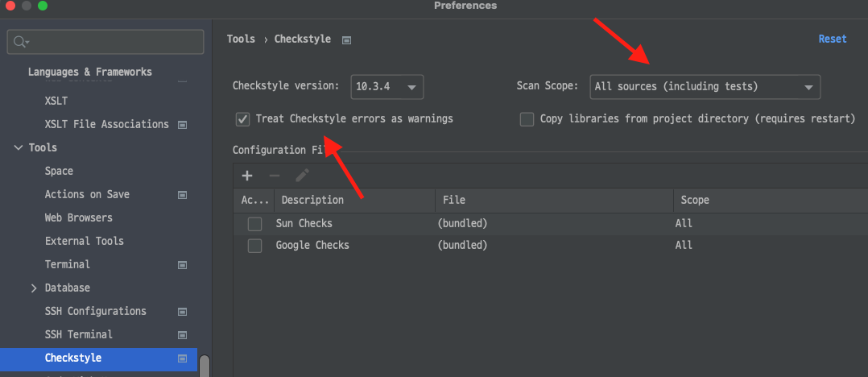Select Checkstyle in the settings tree
The width and height of the screenshot is (868, 377).
pyautogui.click(x=98, y=358)
